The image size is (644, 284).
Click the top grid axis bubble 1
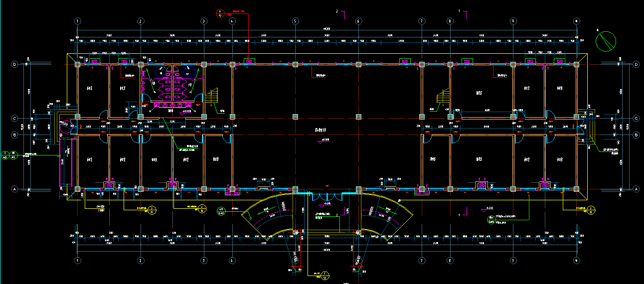(x=78, y=21)
